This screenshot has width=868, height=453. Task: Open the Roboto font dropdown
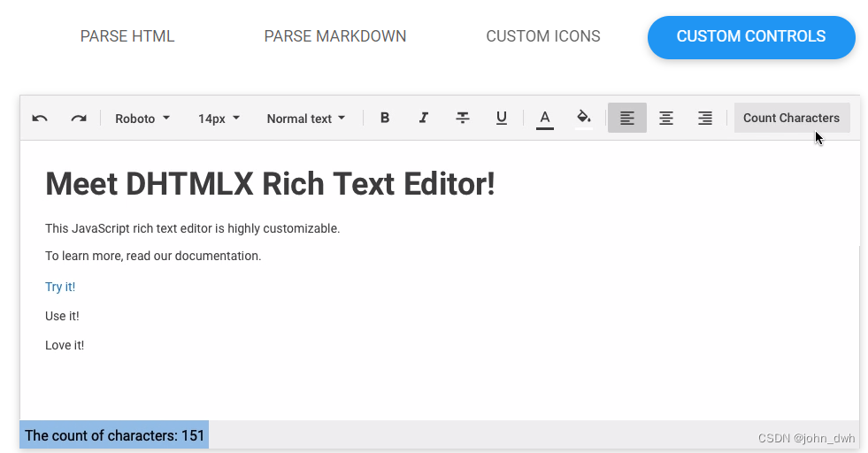pos(142,119)
